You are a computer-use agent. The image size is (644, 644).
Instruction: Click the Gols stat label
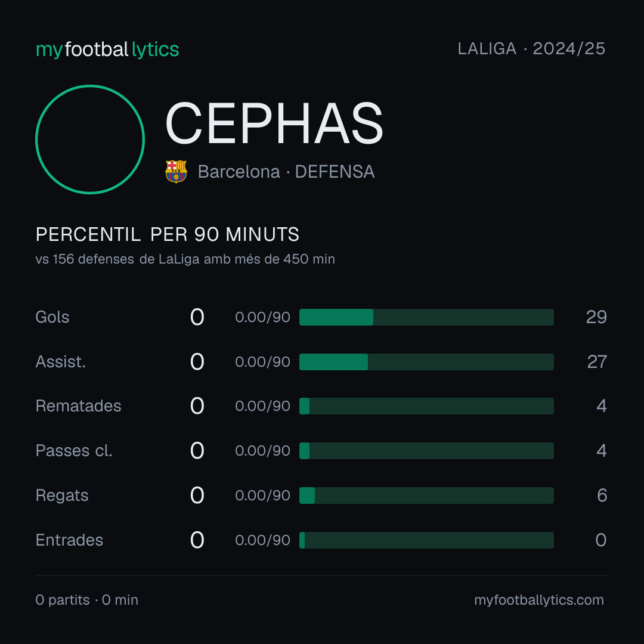click(x=52, y=317)
